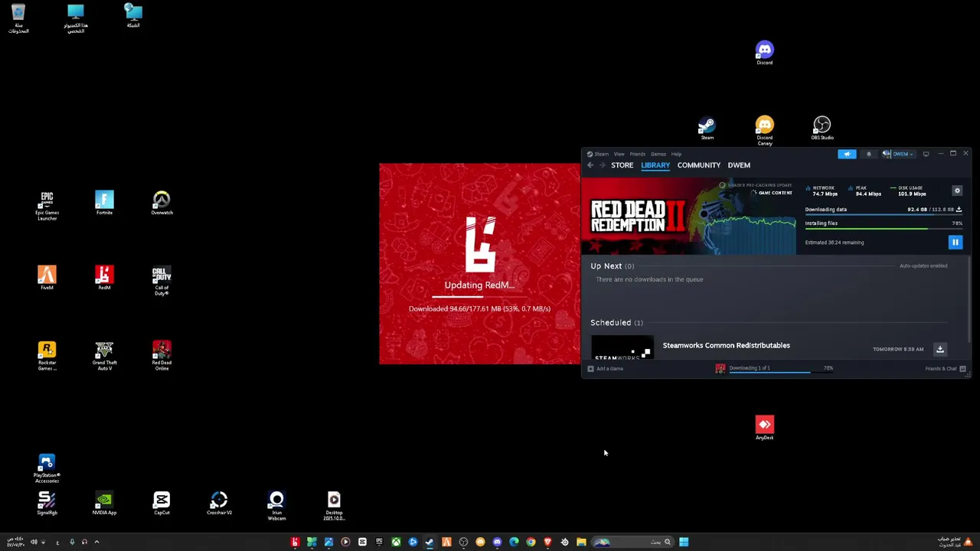Open File Explorer from the taskbar
The height and width of the screenshot is (551, 980).
(x=581, y=542)
